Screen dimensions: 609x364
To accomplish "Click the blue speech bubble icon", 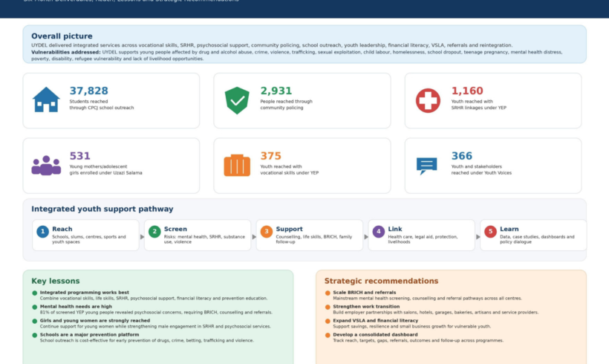I will [426, 166].
